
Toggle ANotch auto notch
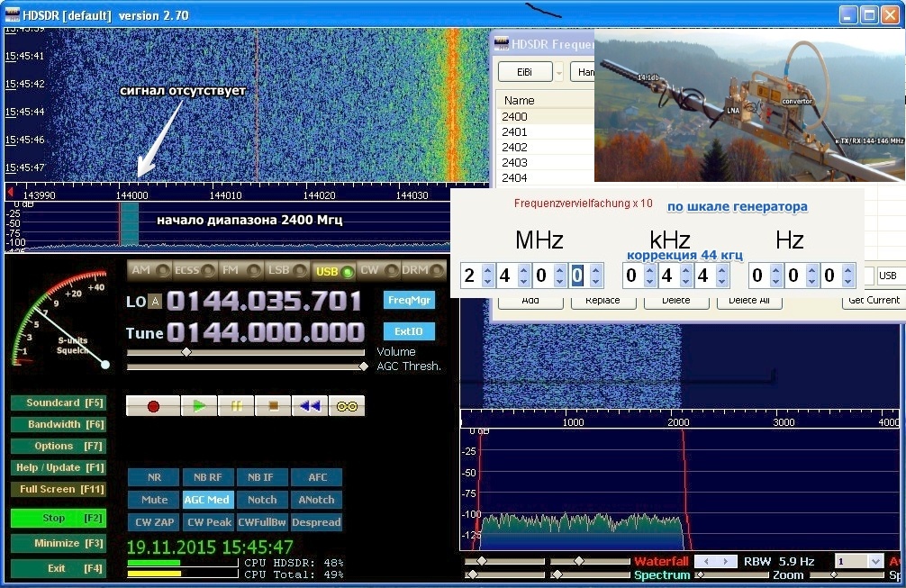point(317,500)
